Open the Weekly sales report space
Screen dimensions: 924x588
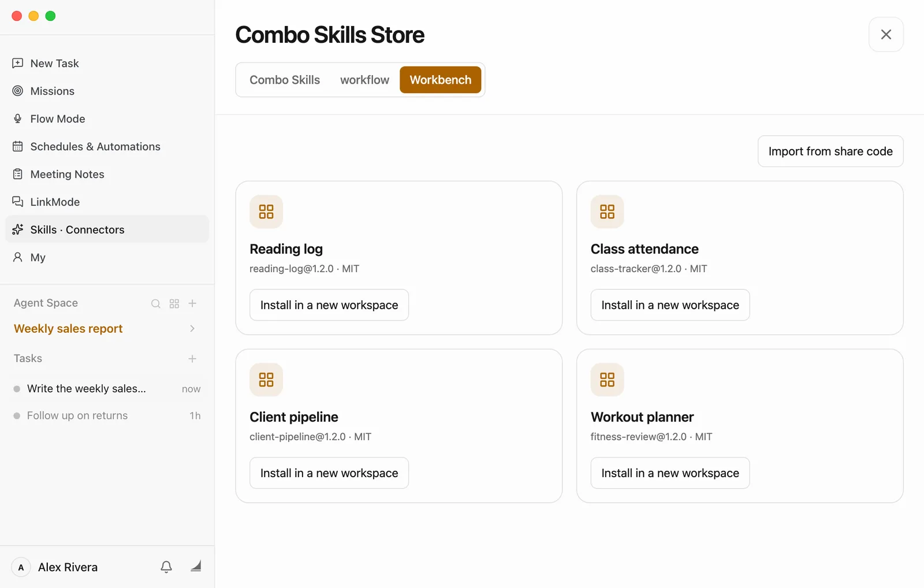pos(68,329)
